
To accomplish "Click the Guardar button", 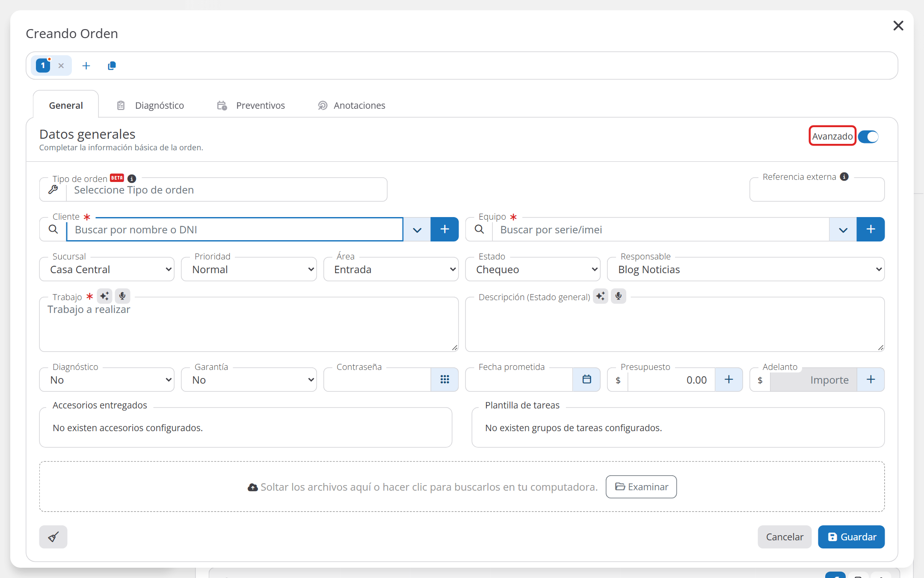I will coord(851,537).
